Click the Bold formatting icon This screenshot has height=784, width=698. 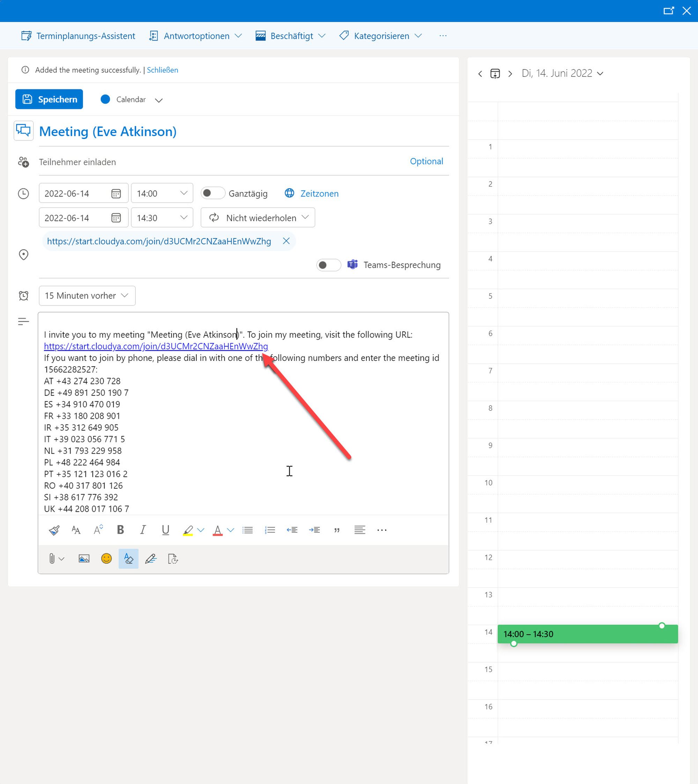tap(120, 530)
